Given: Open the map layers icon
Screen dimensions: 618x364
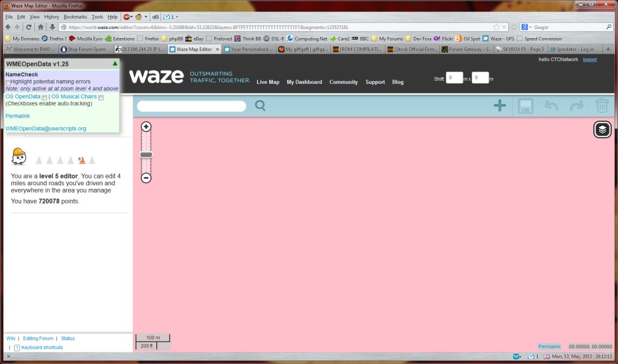Looking at the screenshot, I should tap(602, 129).
